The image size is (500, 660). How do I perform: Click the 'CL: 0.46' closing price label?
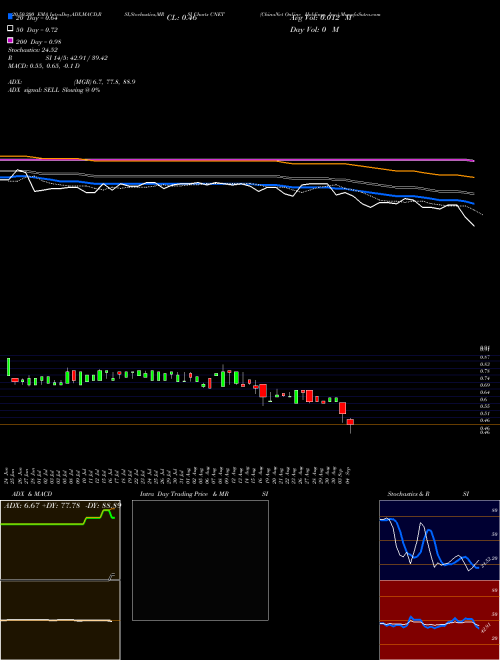point(182,18)
